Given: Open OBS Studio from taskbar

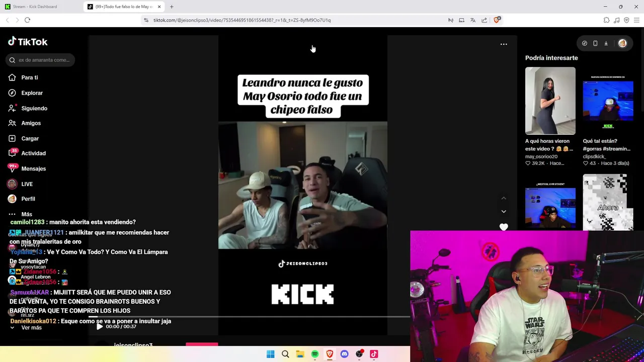Looking at the screenshot, I should click(x=359, y=354).
